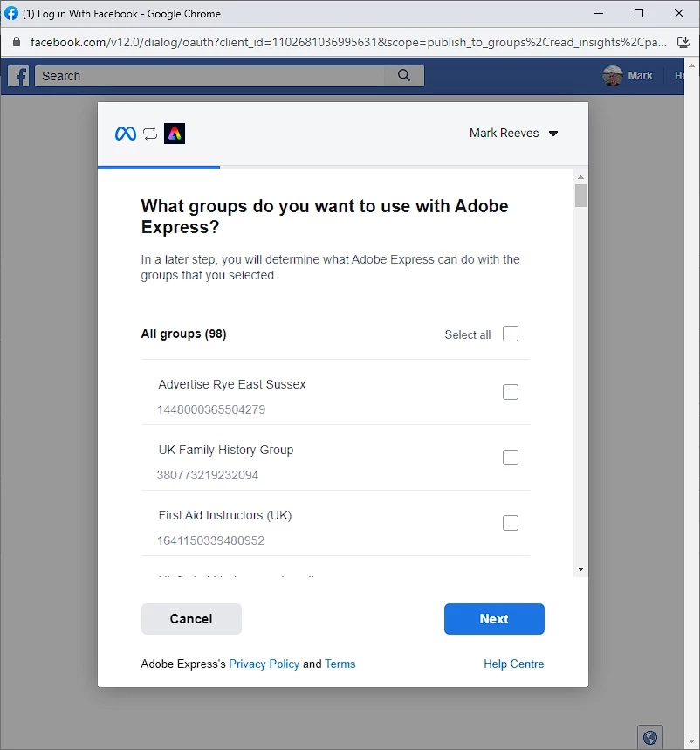Check First Aid Instructors (UK) box
Image resolution: width=700 pixels, height=750 pixels.
click(x=511, y=523)
